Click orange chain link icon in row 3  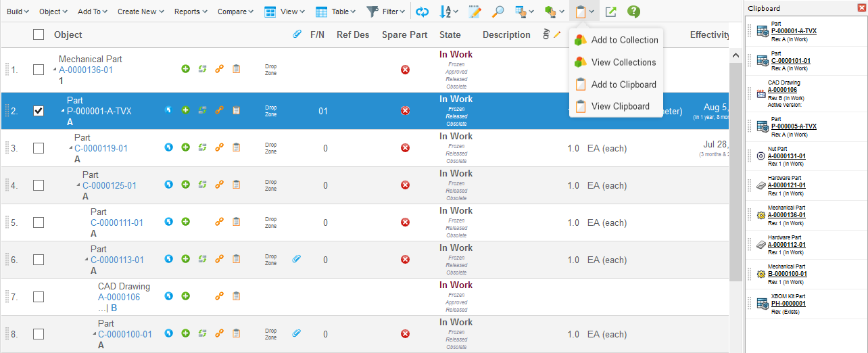coord(219,147)
